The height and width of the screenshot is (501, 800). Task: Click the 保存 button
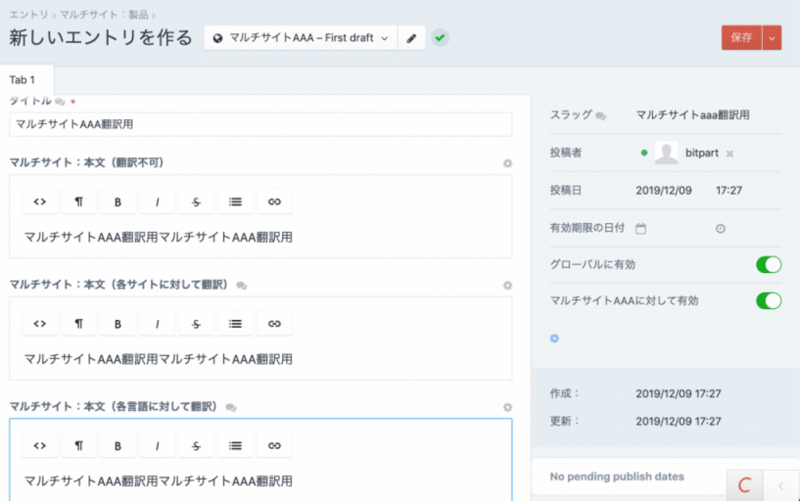(x=741, y=38)
